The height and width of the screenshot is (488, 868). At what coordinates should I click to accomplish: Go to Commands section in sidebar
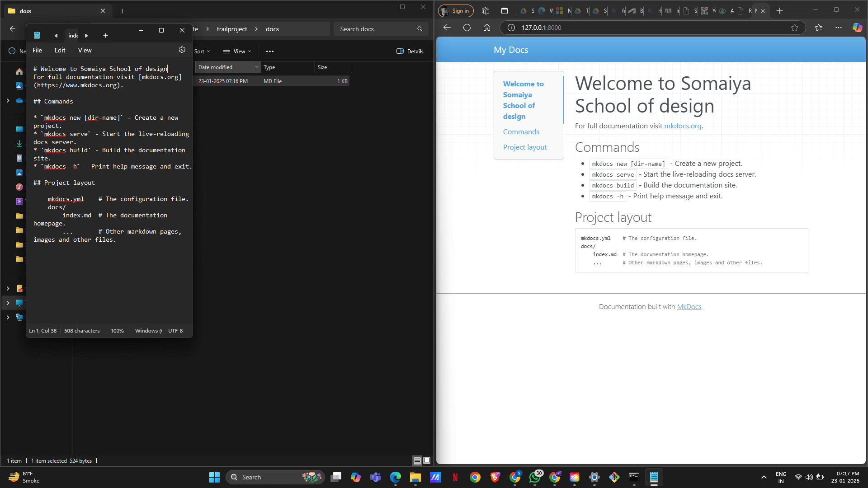pyautogui.click(x=521, y=131)
